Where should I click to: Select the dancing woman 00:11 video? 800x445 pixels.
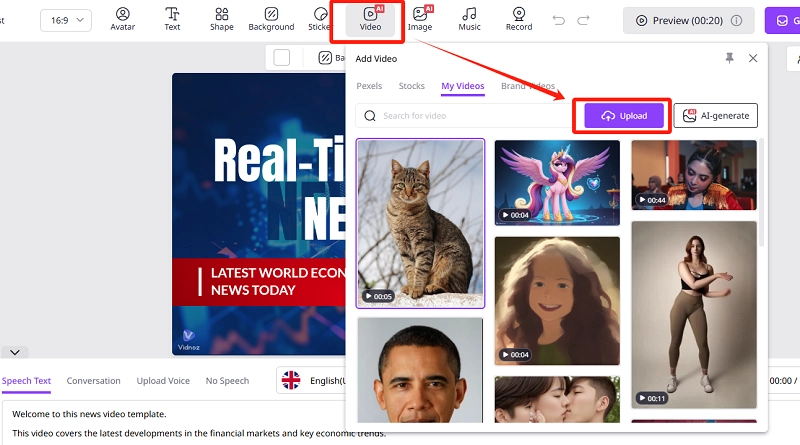click(x=694, y=314)
